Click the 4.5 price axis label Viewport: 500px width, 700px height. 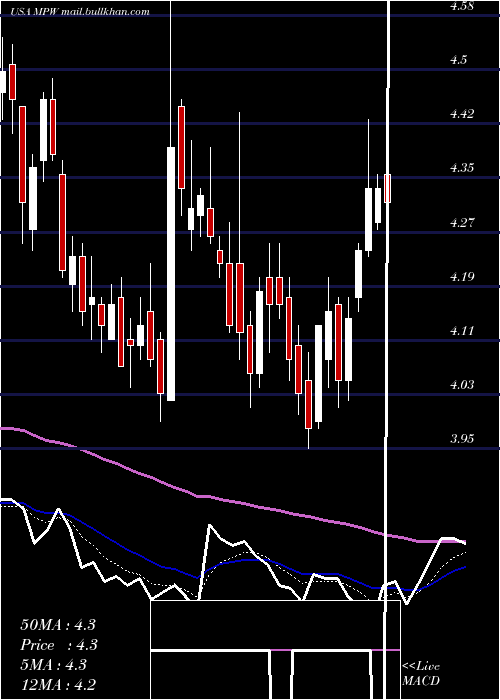click(x=458, y=60)
